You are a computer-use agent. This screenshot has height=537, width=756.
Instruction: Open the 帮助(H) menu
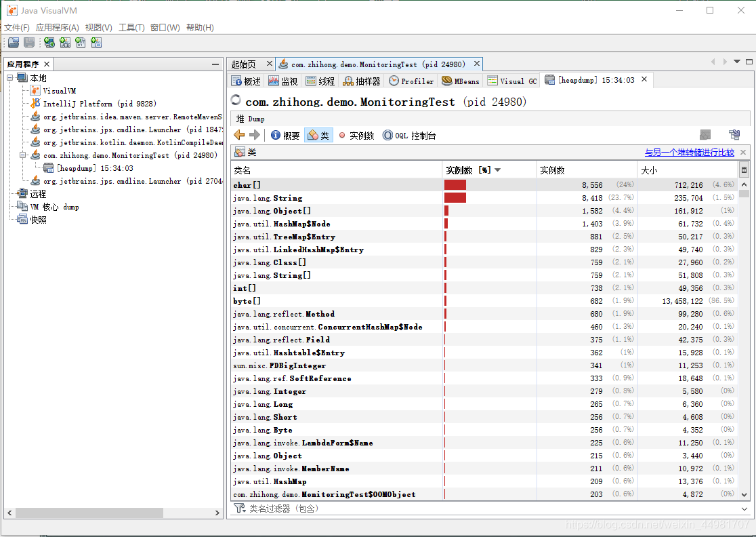(200, 28)
